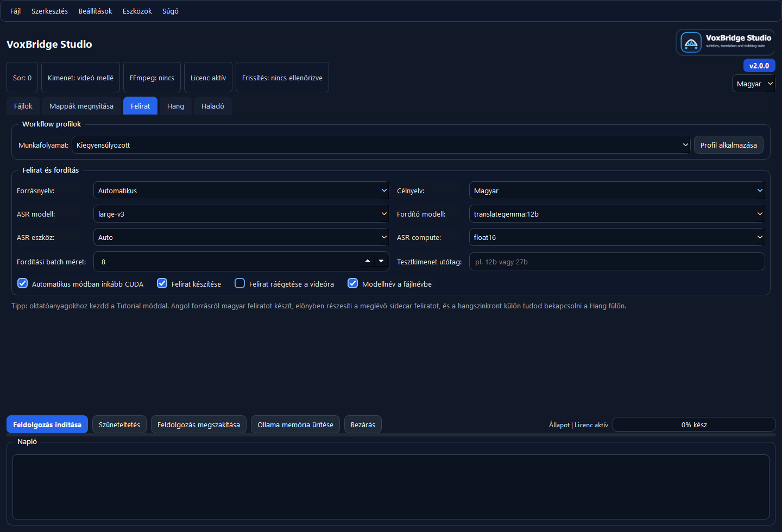This screenshot has height=532, width=782.
Task: Click the v2.0.0 version badge
Action: pos(759,66)
